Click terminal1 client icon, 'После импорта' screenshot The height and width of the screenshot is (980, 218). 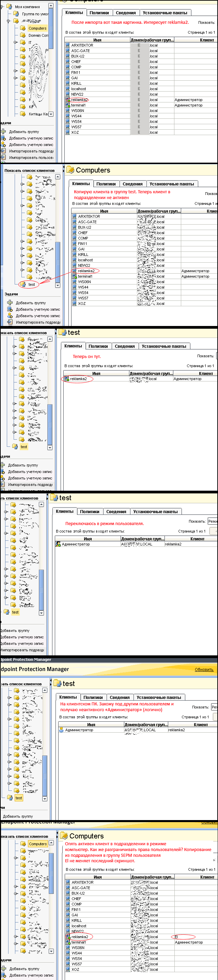tap(68, 105)
